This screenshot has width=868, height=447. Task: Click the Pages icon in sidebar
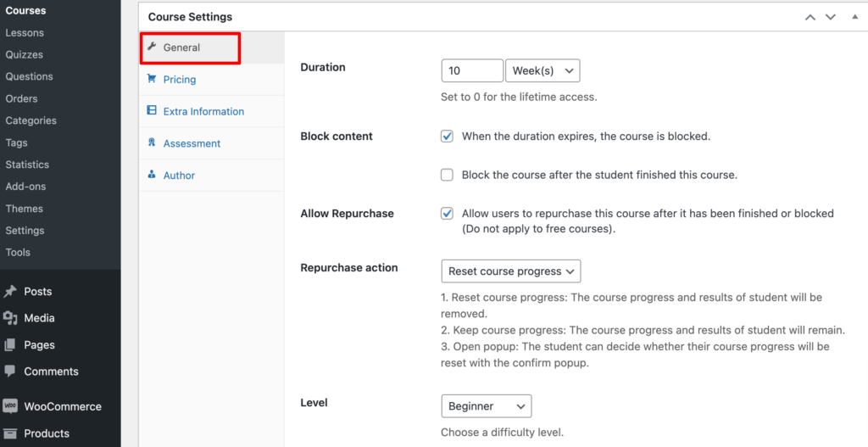pyautogui.click(x=10, y=344)
